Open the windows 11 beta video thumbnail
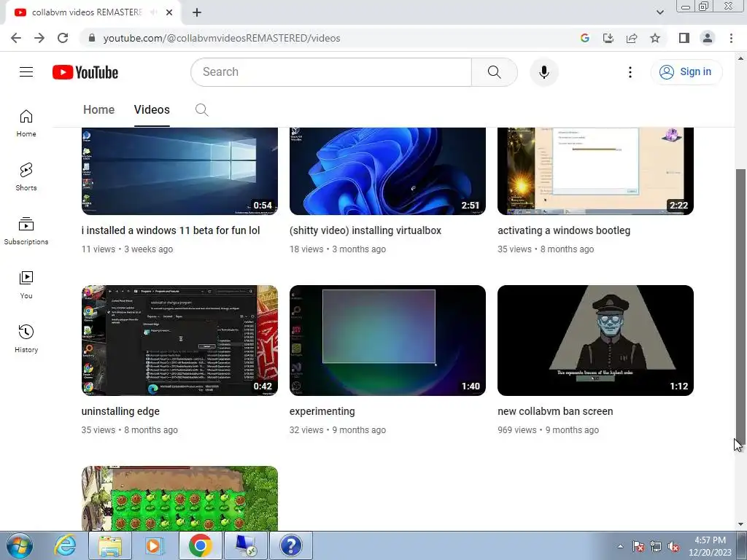Image resolution: width=747 pixels, height=560 pixels. pyautogui.click(x=179, y=171)
